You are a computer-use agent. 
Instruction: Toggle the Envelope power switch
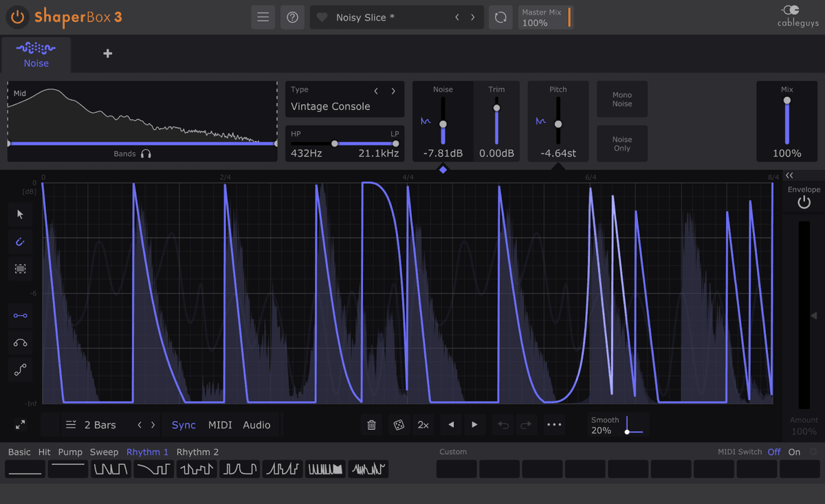click(804, 201)
